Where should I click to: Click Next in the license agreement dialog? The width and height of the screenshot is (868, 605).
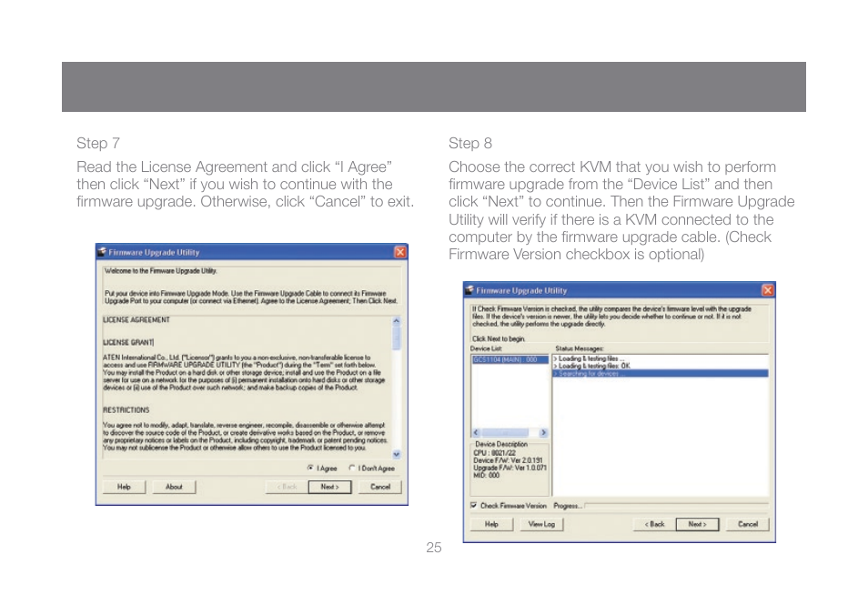(x=329, y=487)
